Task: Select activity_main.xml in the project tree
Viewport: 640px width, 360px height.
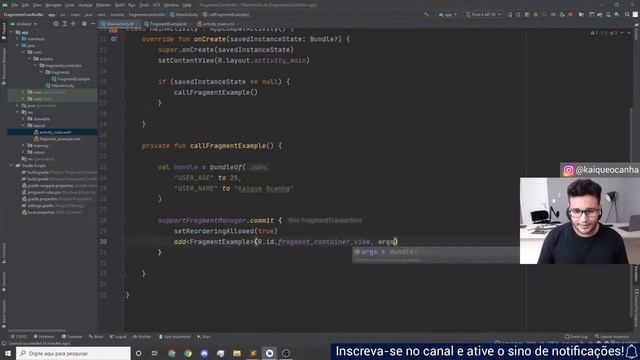Action: 52,132
